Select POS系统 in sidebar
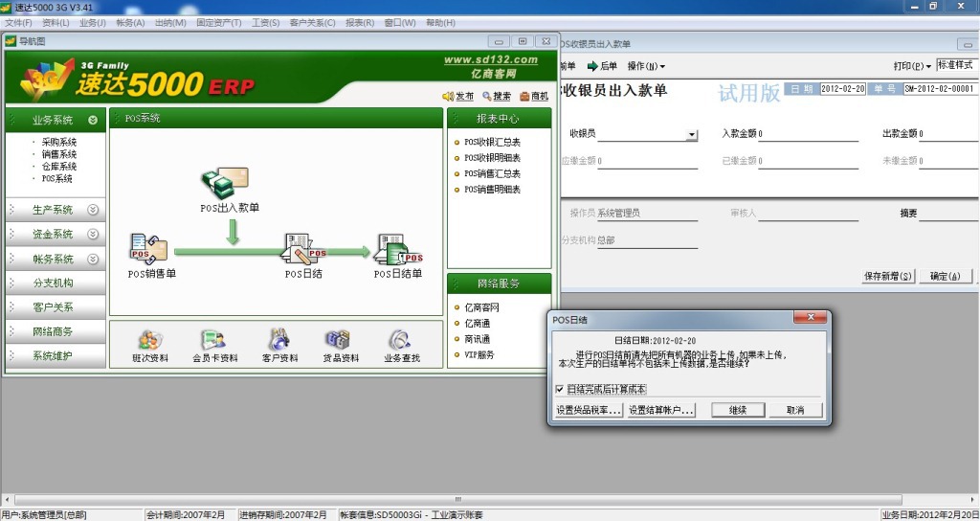Viewport: 980px width, 521px height. 56,178
